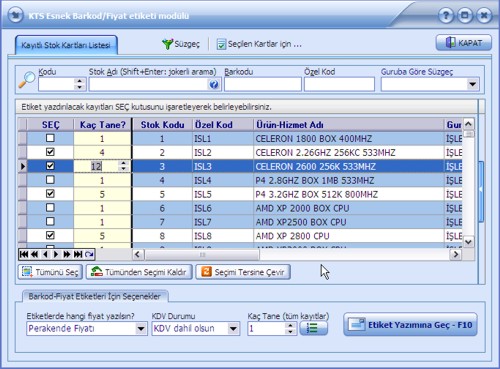Click the magnifier search icon

(27, 80)
